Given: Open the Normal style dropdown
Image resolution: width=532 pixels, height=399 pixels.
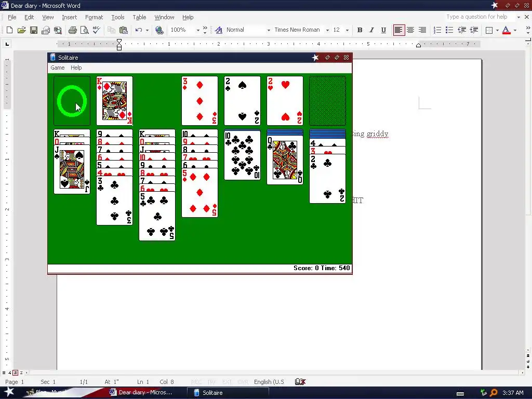Looking at the screenshot, I should [269, 30].
